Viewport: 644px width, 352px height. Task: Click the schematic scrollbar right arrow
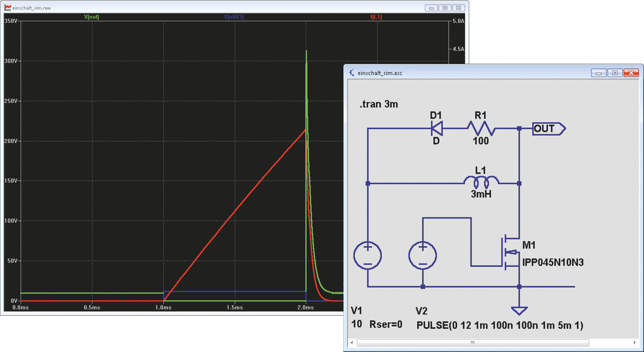(634, 342)
